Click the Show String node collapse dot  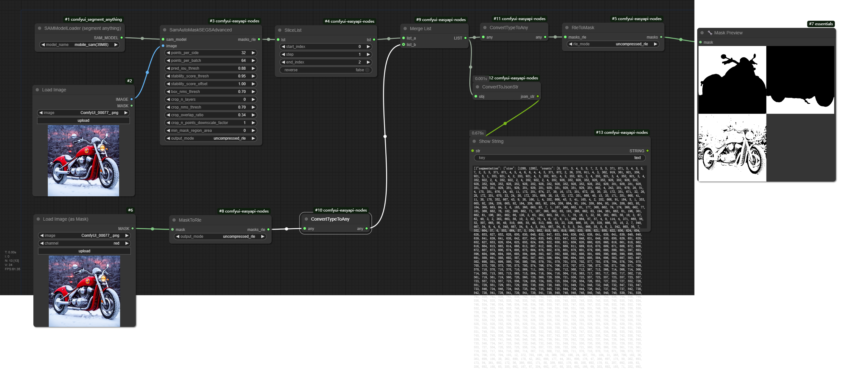(x=474, y=141)
